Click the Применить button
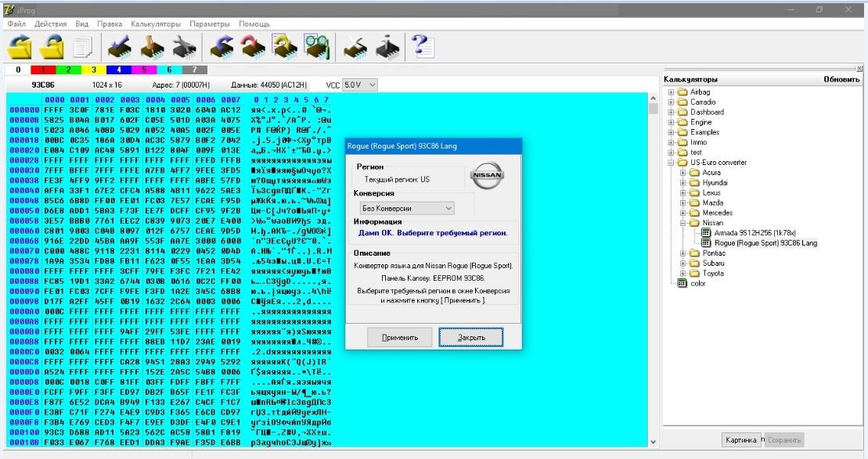This screenshot has height=459, width=868. [x=399, y=337]
